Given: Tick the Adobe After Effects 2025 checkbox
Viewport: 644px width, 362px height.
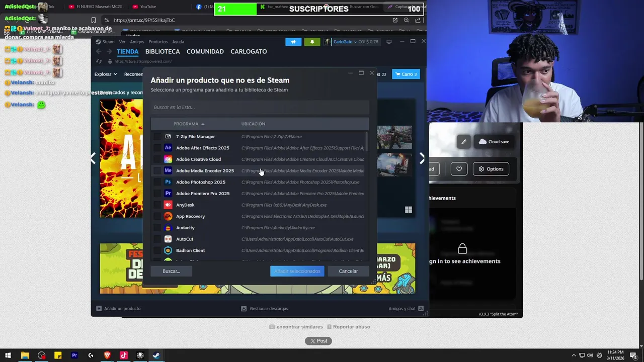Looking at the screenshot, I should [157, 148].
